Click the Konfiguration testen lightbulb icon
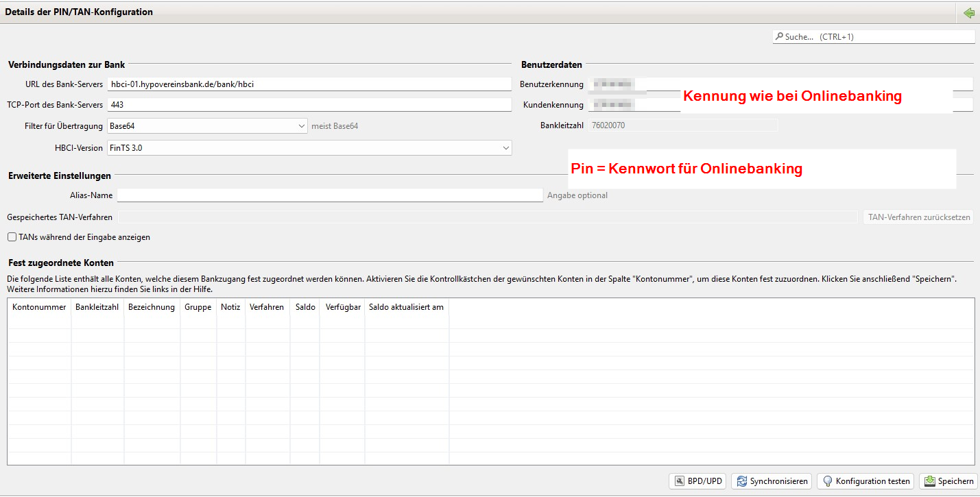 [827, 481]
